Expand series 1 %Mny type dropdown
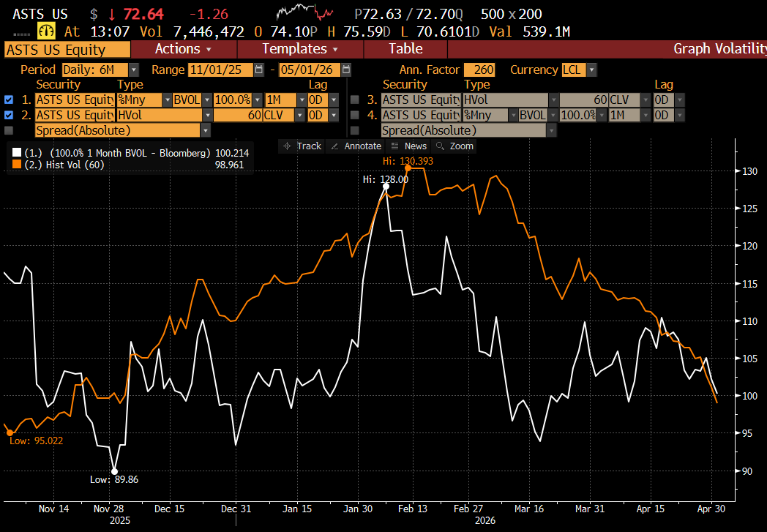 [168, 100]
